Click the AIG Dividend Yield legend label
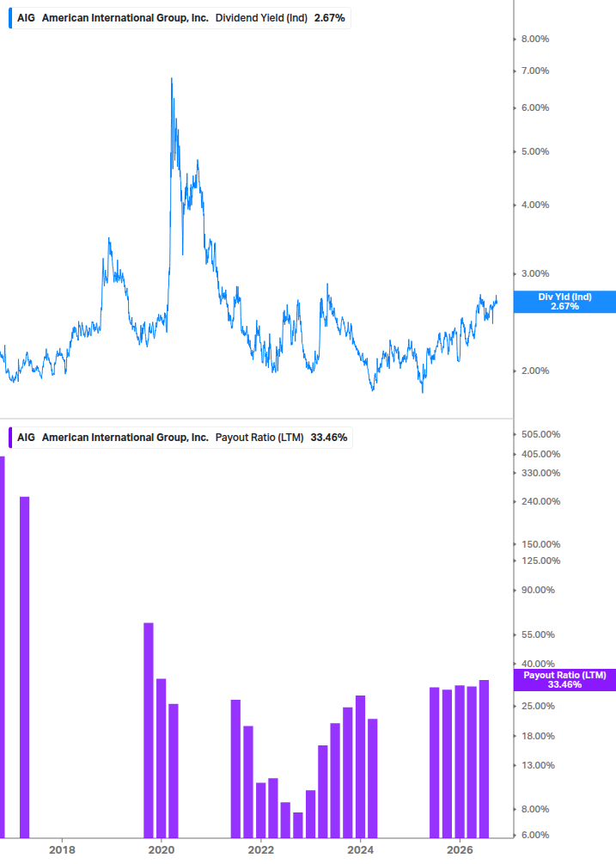Image resolution: width=616 pixels, height=864 pixels. tap(180, 18)
